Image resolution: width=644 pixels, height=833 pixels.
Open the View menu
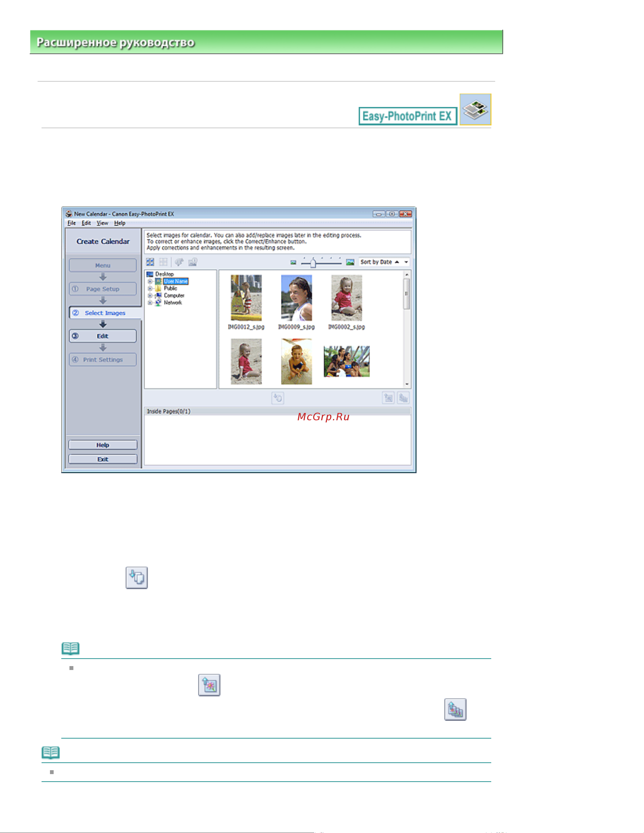tap(102, 223)
